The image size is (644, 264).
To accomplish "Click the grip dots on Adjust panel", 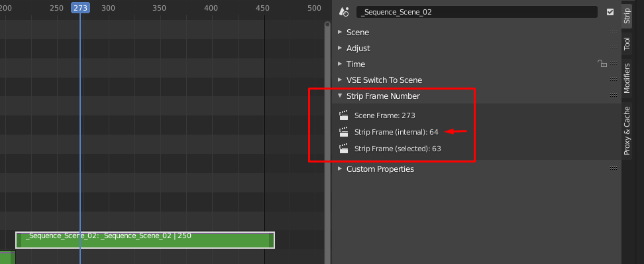I will click(614, 48).
